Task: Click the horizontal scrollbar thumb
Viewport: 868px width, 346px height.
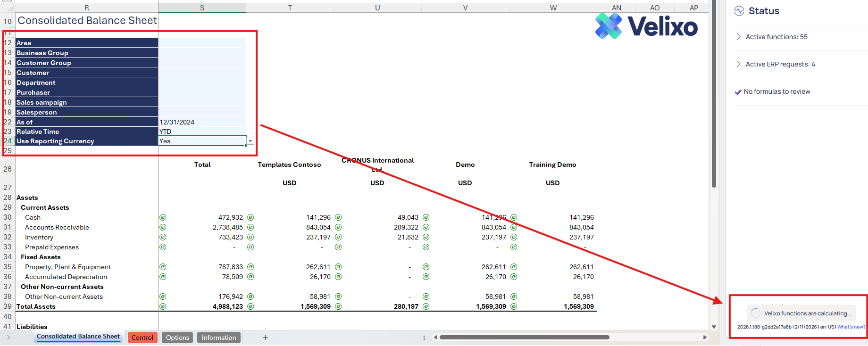Action: (x=524, y=338)
